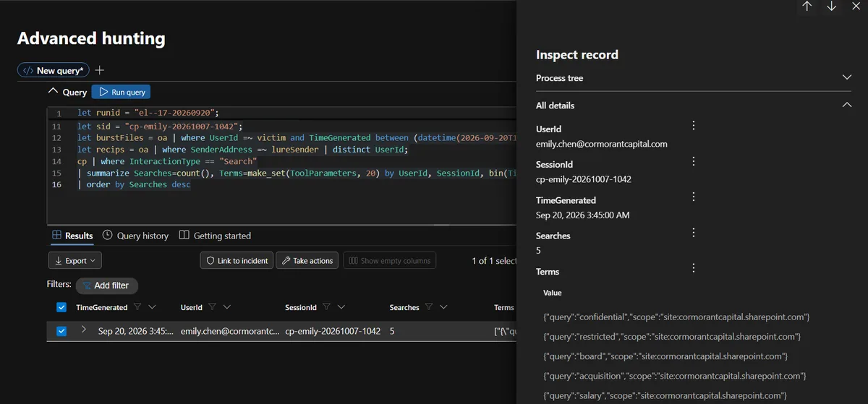Click Link to incident button
Image resolution: width=868 pixels, height=404 pixels.
tap(237, 261)
